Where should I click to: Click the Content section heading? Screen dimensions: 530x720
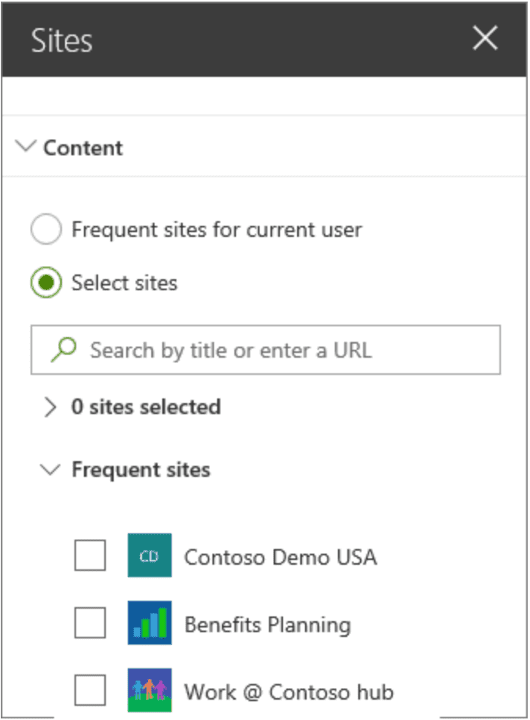pos(83,148)
